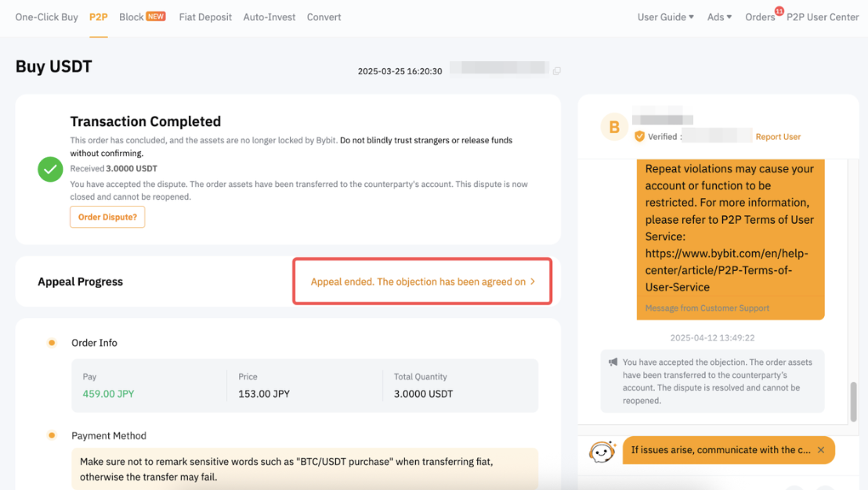The height and width of the screenshot is (490, 868).
Task: Open the P2P Terms of Service URL
Action: pos(726,270)
